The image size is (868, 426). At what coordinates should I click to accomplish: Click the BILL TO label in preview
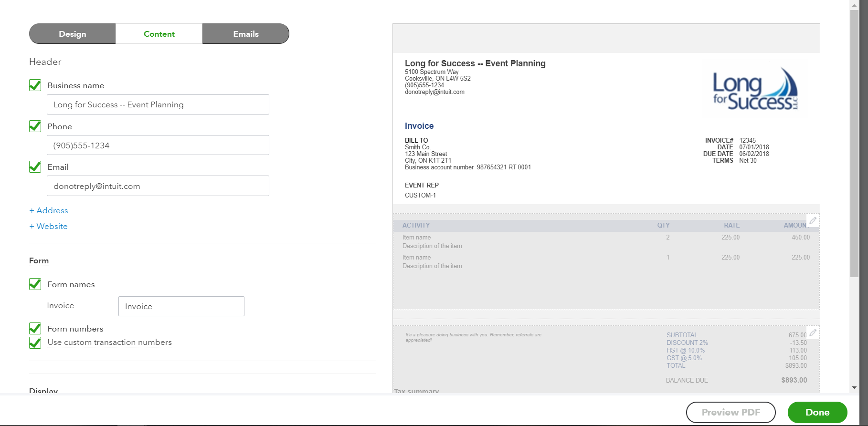click(416, 140)
